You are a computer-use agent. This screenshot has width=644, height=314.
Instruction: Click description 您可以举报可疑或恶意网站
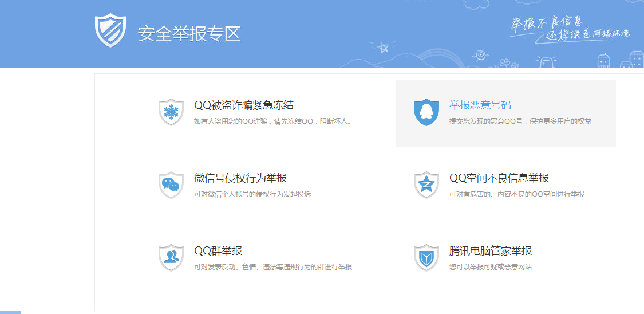pyautogui.click(x=491, y=267)
